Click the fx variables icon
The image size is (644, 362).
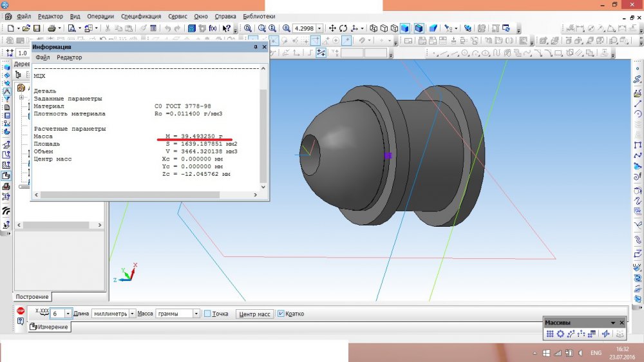pos(212,28)
